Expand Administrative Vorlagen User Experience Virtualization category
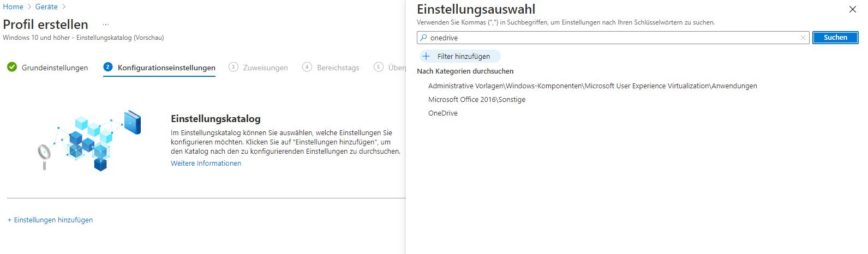The width and height of the screenshot is (868, 254). 592,86
